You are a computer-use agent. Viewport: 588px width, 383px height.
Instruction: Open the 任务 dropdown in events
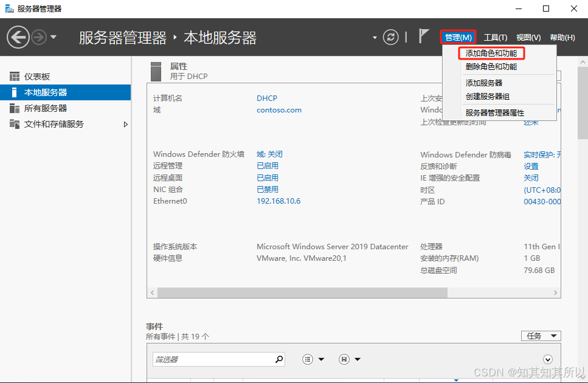click(541, 336)
